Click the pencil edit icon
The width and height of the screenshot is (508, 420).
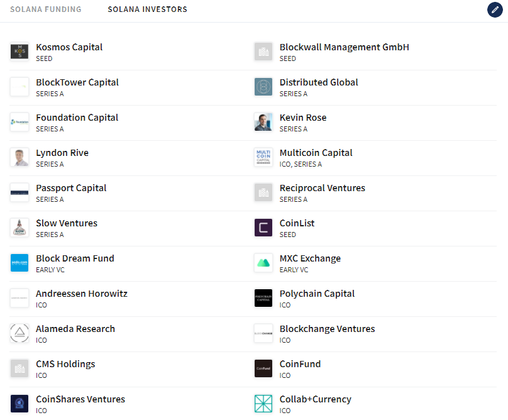pos(495,10)
